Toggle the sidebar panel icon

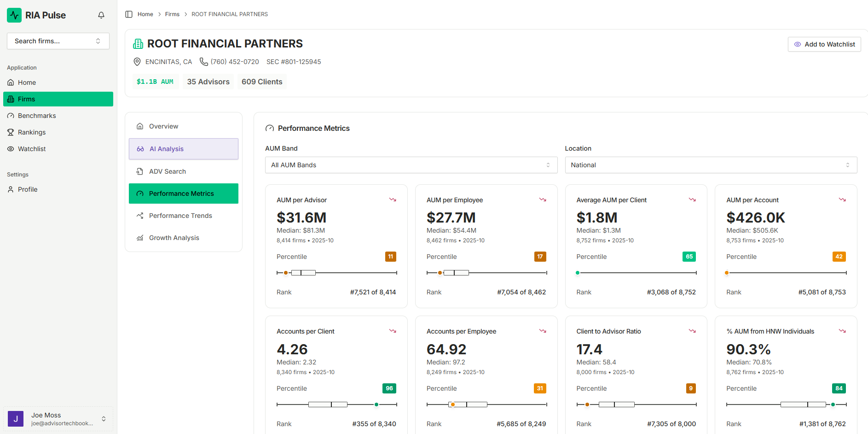129,14
